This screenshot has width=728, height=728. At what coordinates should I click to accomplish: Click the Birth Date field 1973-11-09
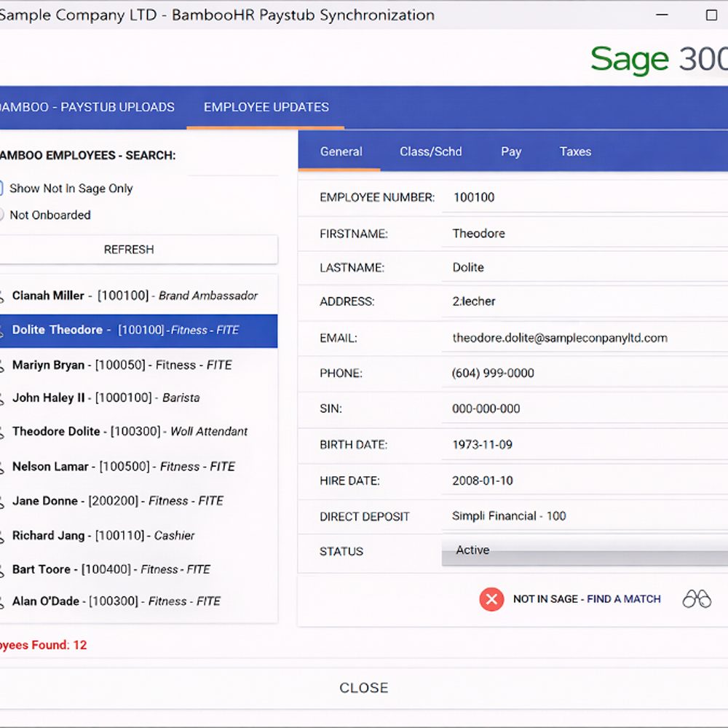point(585,444)
